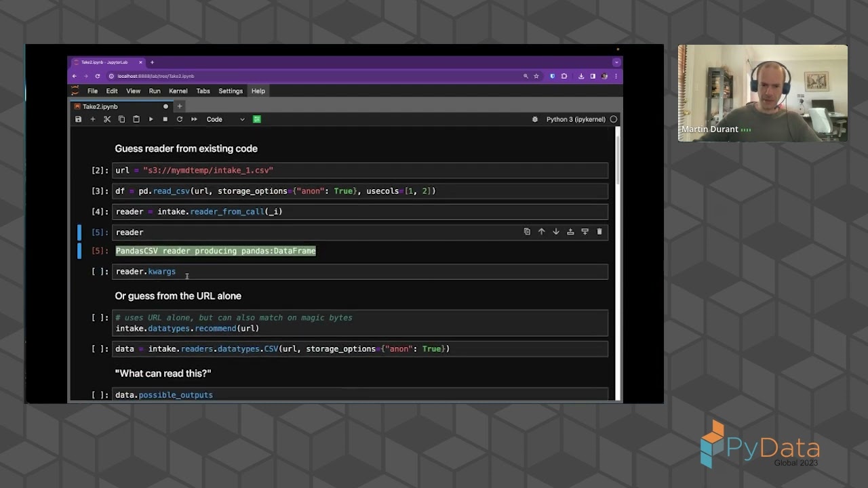Screen dimensions: 868x488
Task: Select the Take2.ipynb notebook tab
Action: (x=121, y=106)
